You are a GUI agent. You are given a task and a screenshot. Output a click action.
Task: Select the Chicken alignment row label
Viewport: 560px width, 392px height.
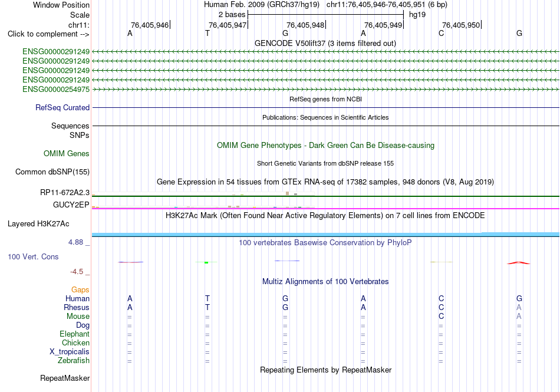(75, 342)
